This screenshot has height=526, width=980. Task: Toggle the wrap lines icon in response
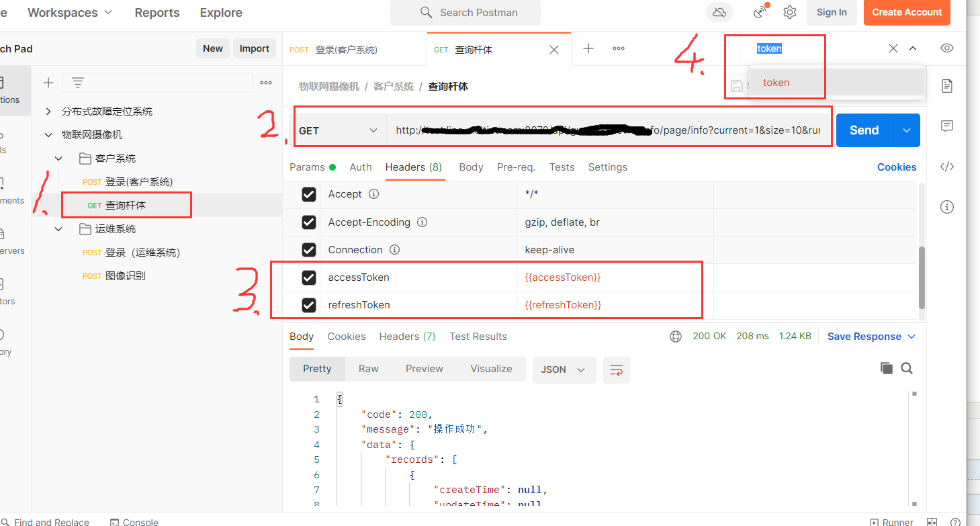click(x=617, y=370)
